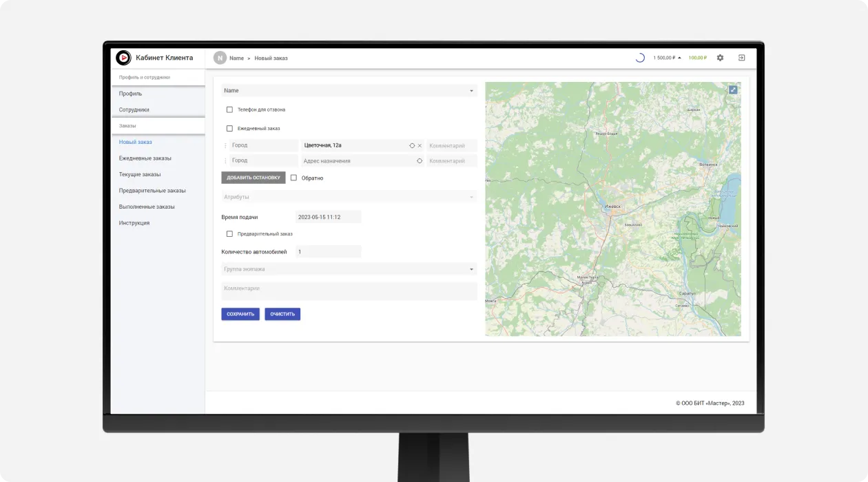The width and height of the screenshot is (868, 482).
Task: Toggle the Обратно checkbox
Action: point(293,178)
